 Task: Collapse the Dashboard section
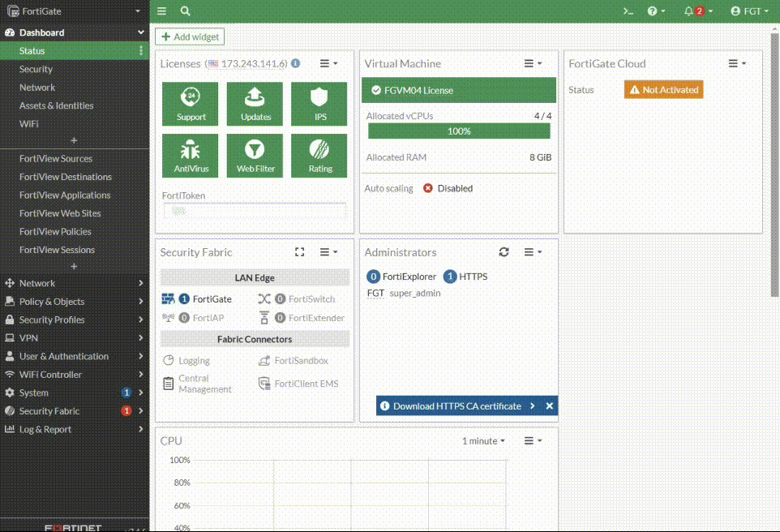(x=75, y=32)
